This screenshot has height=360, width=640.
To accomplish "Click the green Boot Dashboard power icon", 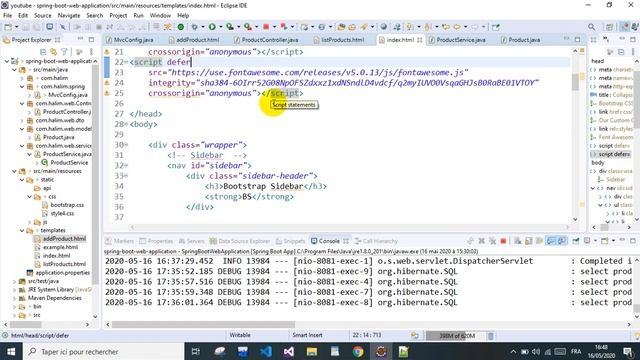I will pyautogui.click(x=180, y=27).
